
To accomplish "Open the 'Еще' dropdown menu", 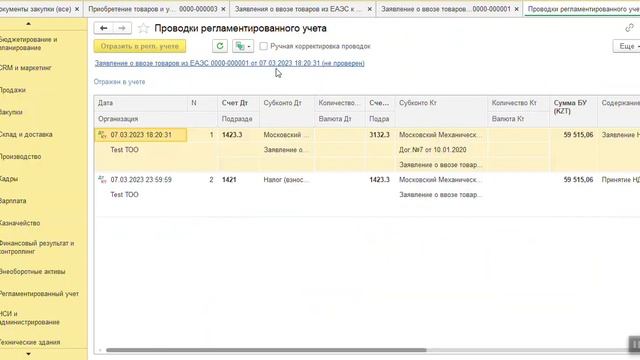I will (x=628, y=46).
